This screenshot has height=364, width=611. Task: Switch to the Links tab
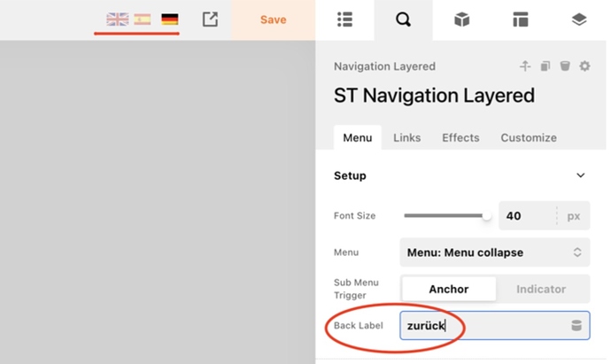pos(406,137)
